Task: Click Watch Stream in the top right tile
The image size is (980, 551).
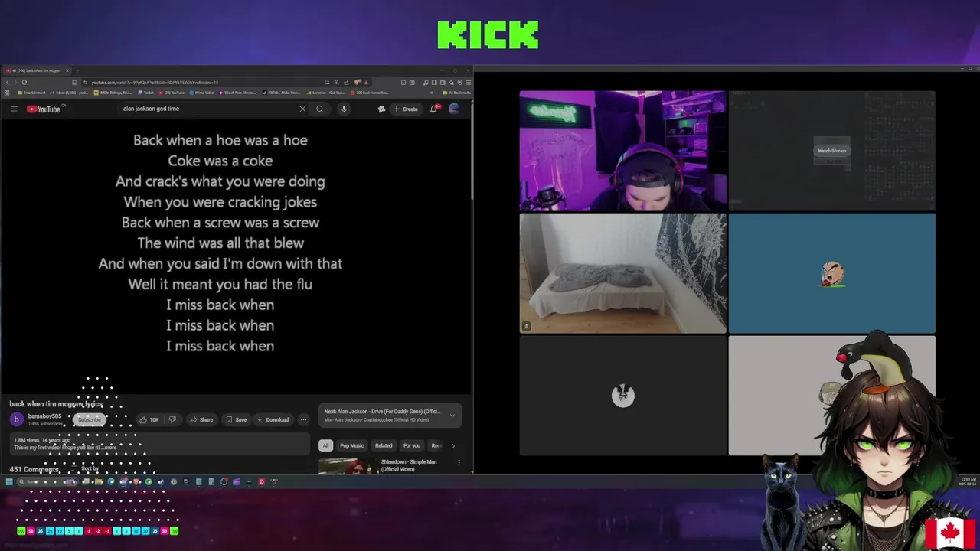Action: coord(832,151)
